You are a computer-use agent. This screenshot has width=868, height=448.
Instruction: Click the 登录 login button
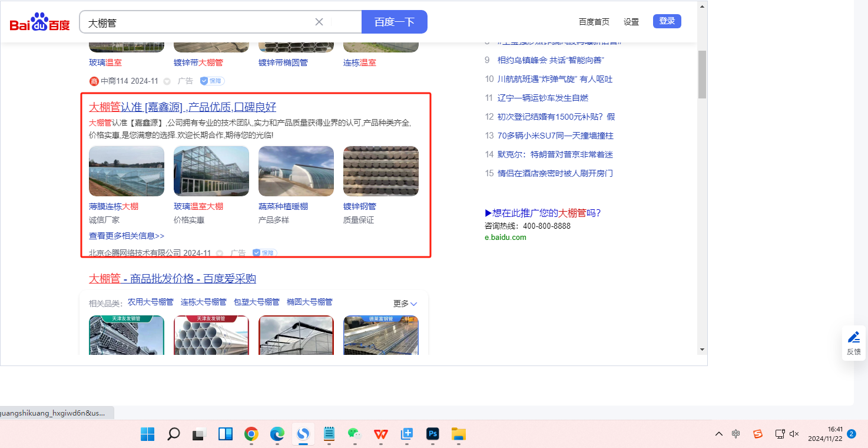click(x=667, y=21)
